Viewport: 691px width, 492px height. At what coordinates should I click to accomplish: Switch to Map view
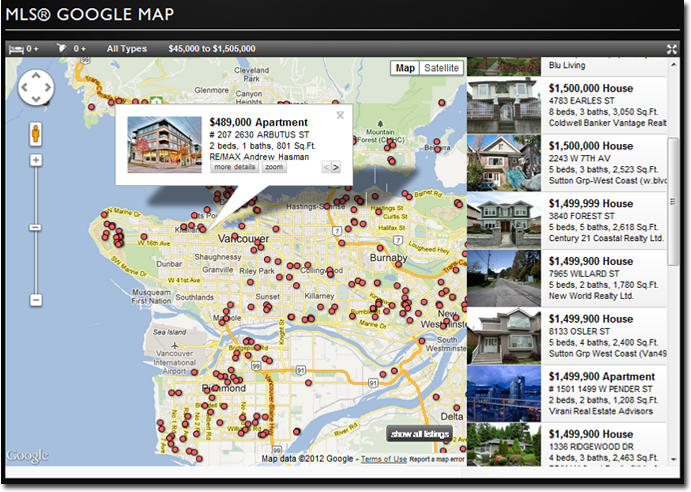(x=405, y=68)
